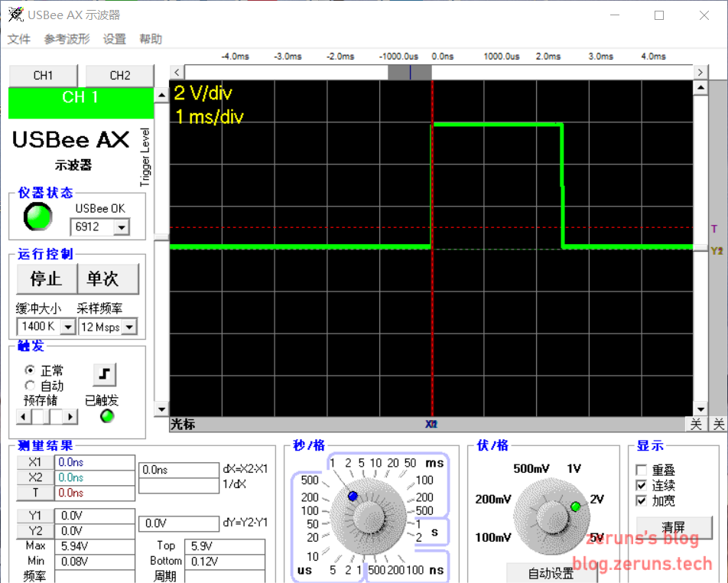This screenshot has height=583, width=728.
Task: Open the 12 Msps sample rate dropdown
Action: 129,327
